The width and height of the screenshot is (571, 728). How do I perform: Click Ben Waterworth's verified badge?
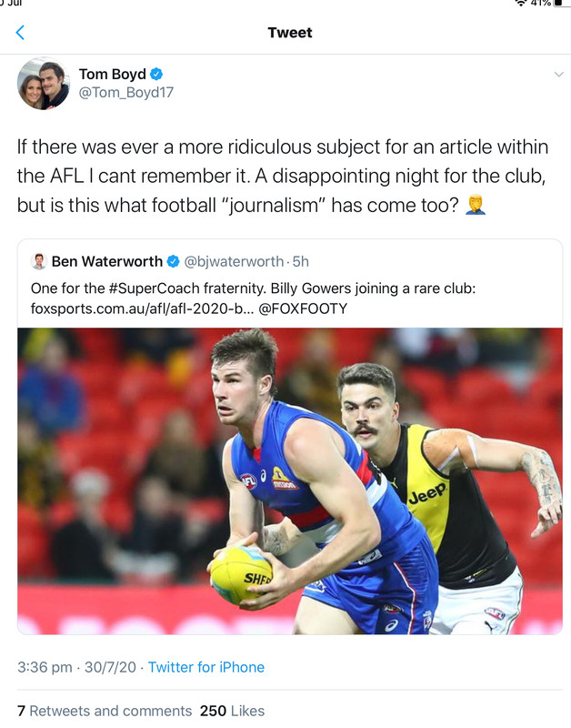pos(173,261)
